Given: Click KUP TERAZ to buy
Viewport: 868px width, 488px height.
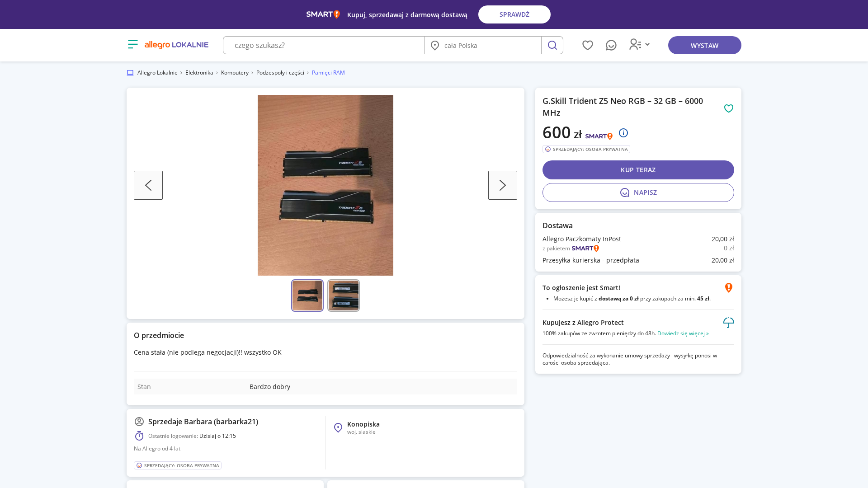Looking at the screenshot, I should tap(638, 170).
